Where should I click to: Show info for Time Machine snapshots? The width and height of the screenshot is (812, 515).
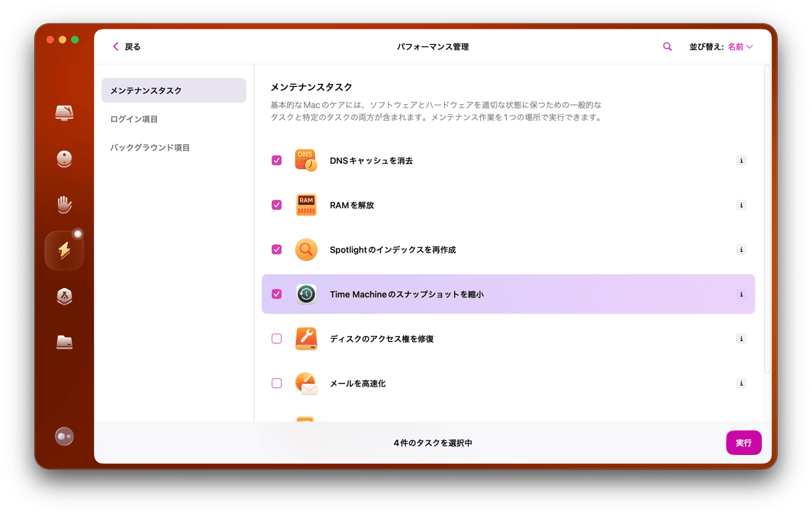741,294
